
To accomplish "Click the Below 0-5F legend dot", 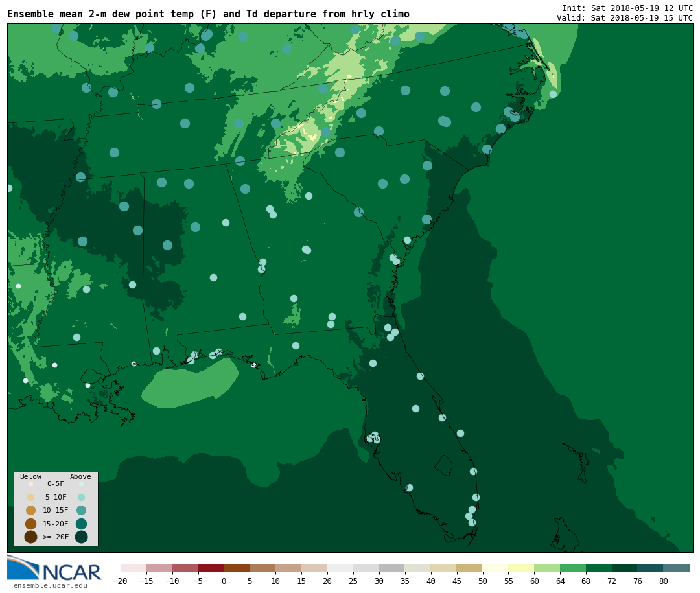I will tap(31, 483).
